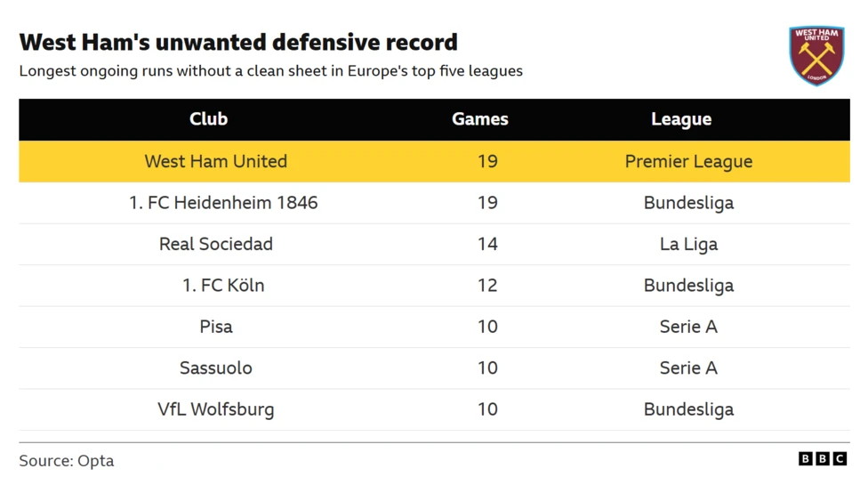Click the Premier League cell
The height and width of the screenshot is (493, 868).
tap(688, 162)
